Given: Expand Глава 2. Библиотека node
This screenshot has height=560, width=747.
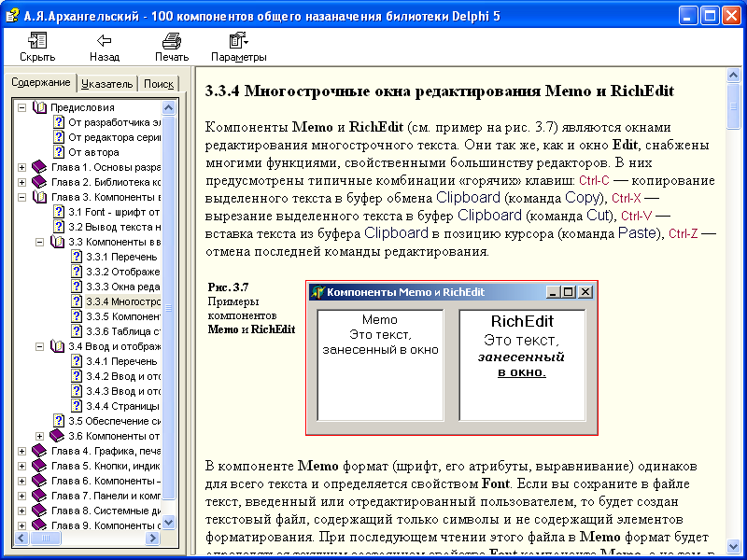Looking at the screenshot, I should click(21, 182).
